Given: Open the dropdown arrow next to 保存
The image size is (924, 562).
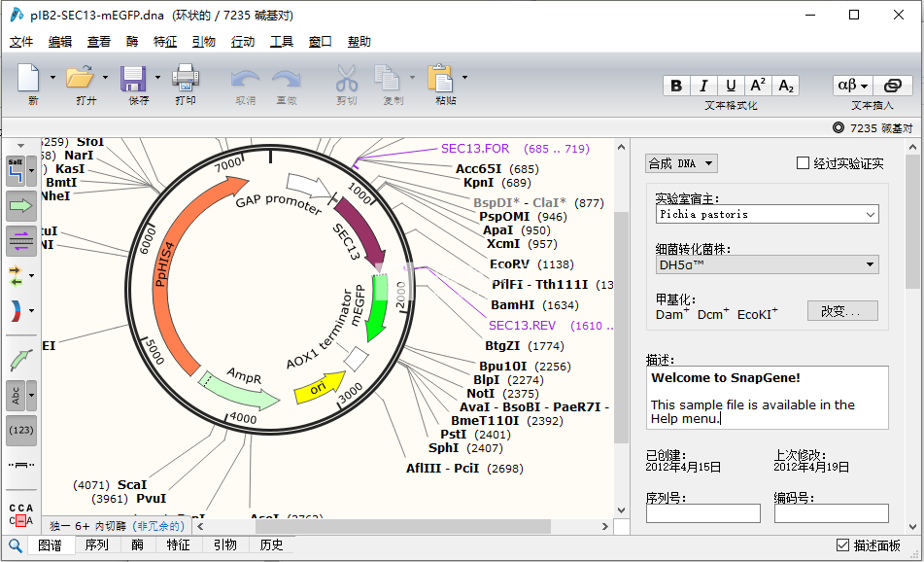Looking at the screenshot, I should pos(157,77).
